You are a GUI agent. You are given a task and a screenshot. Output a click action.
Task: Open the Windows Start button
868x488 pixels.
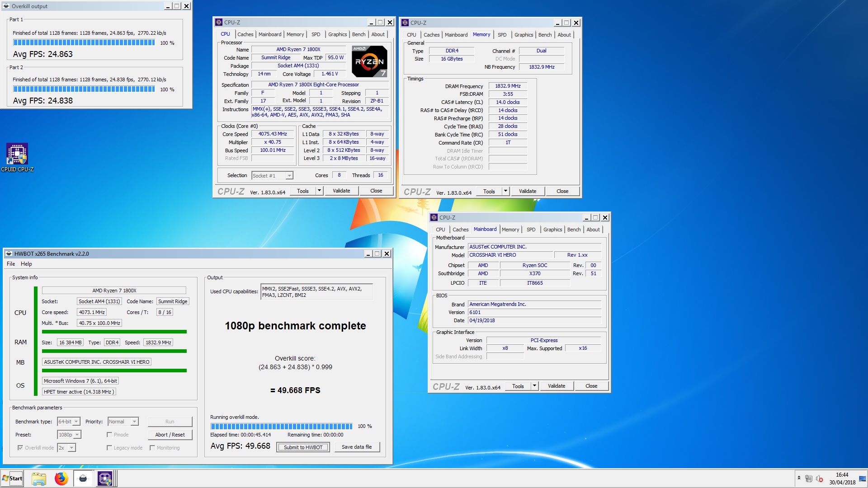pyautogui.click(x=12, y=479)
